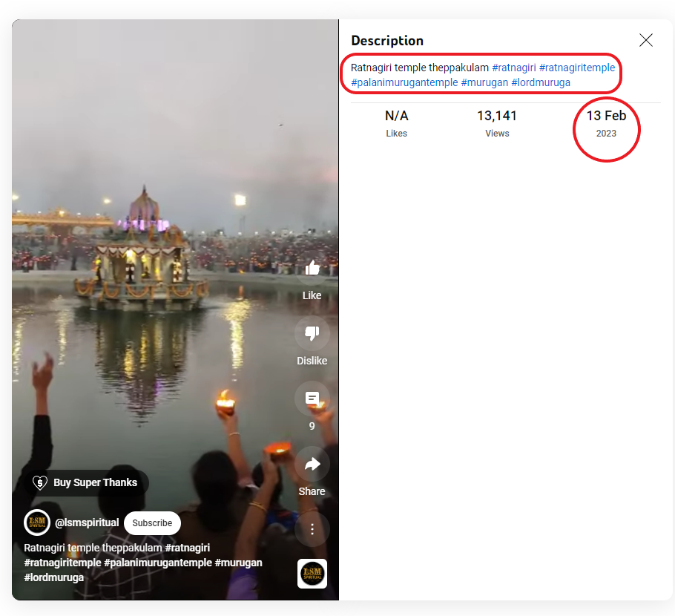This screenshot has height=616, width=675.
Task: Subscribe to the @lsmspiritual channel
Action: point(151,522)
